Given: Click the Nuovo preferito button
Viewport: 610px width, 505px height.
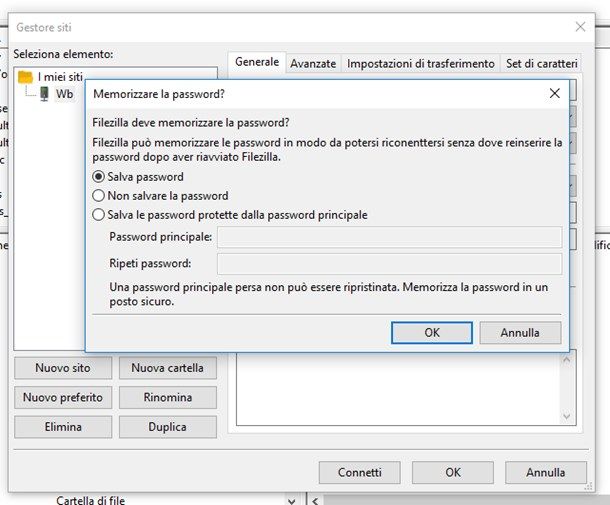Looking at the screenshot, I should click(63, 398).
